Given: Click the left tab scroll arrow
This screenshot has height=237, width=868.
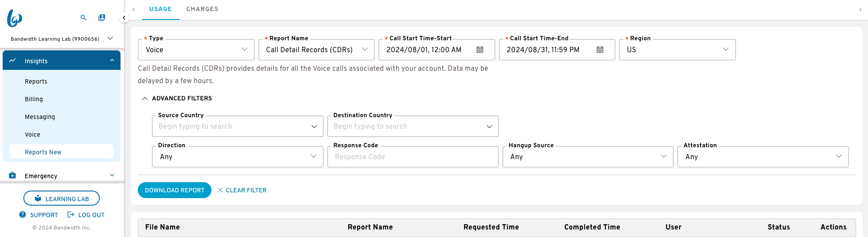Looking at the screenshot, I should tap(133, 9).
